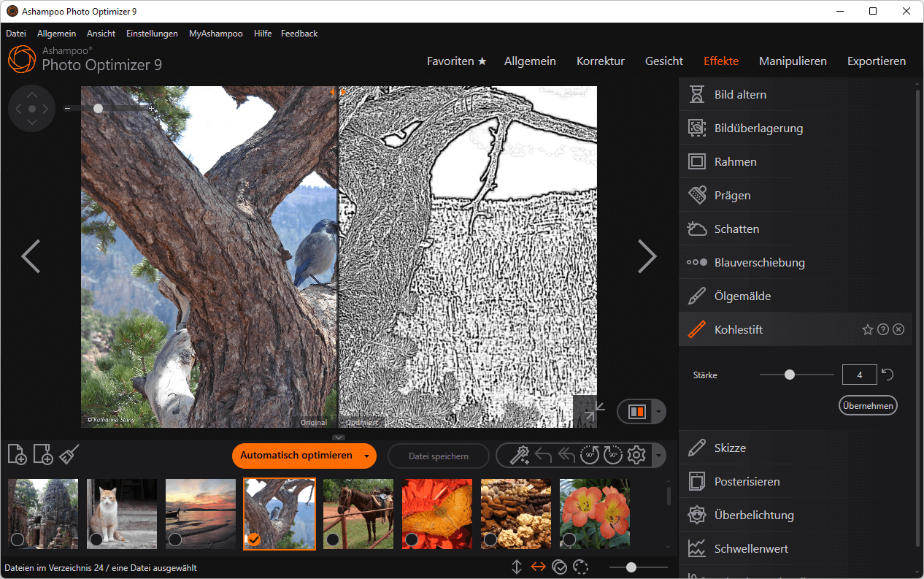Add Kohlestift to favorites with the star
924x579 pixels.
click(867, 330)
